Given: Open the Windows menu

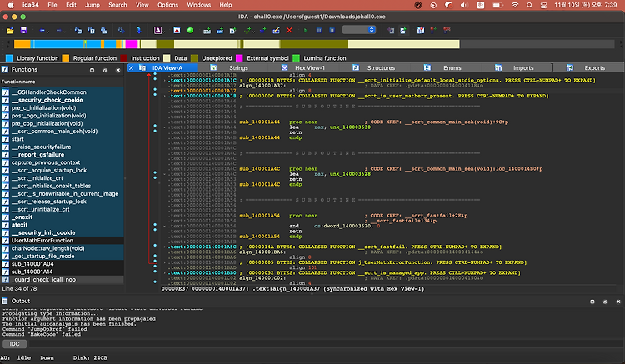Looking at the screenshot, I should point(198,5).
